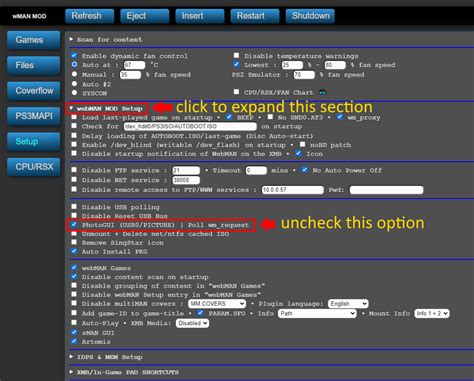Select the SYSCON radio button

pyautogui.click(x=74, y=93)
